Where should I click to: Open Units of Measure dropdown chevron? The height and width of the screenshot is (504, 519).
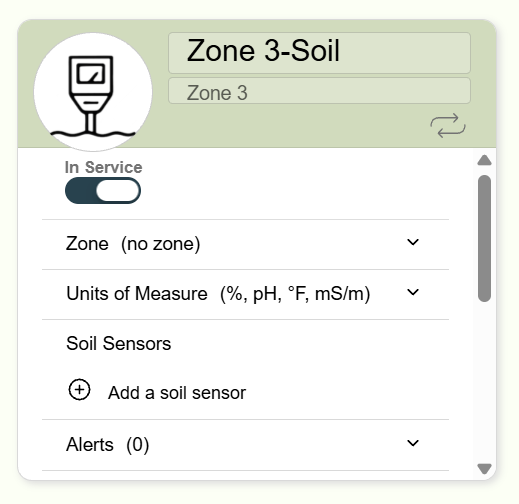point(413,292)
